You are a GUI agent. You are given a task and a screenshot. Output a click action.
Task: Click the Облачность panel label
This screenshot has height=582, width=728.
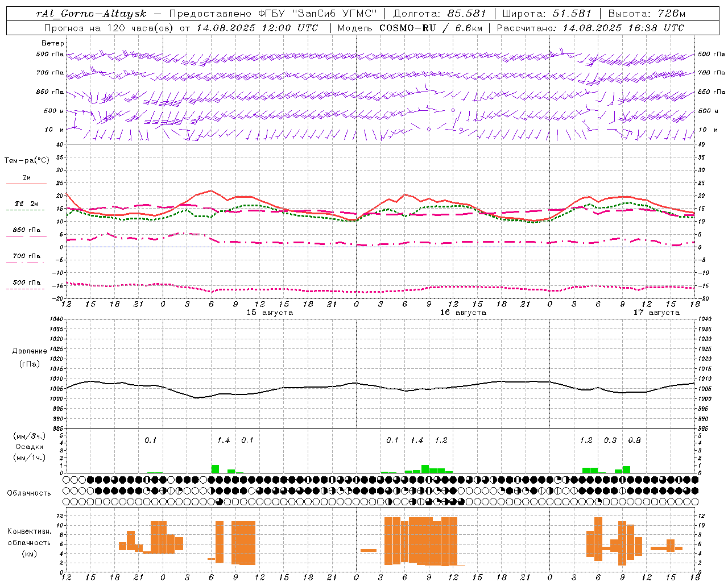pos(29,493)
